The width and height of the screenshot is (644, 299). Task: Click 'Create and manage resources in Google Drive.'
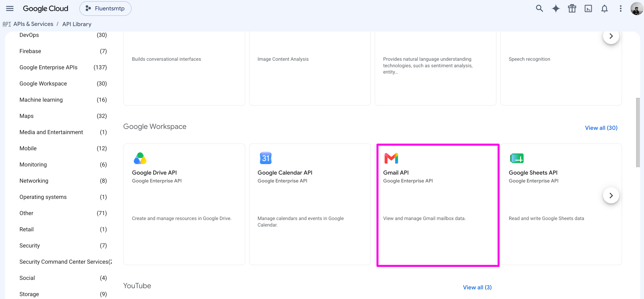coord(182,218)
